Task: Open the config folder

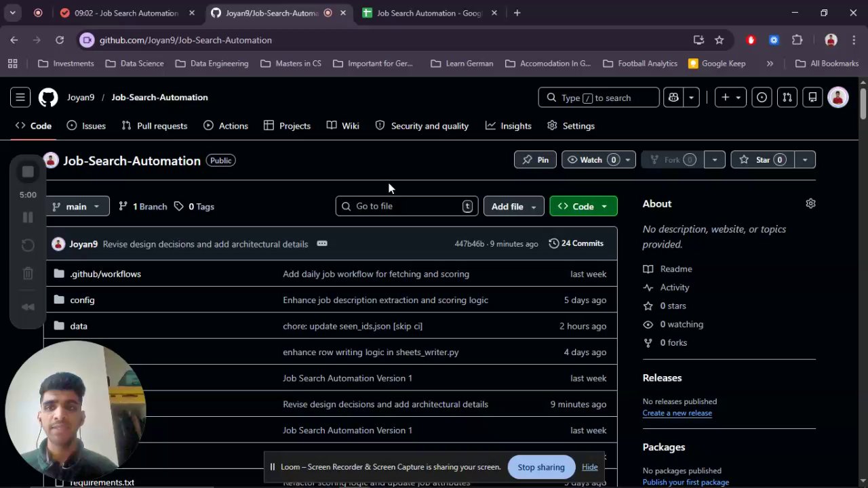Action: pyautogui.click(x=82, y=300)
